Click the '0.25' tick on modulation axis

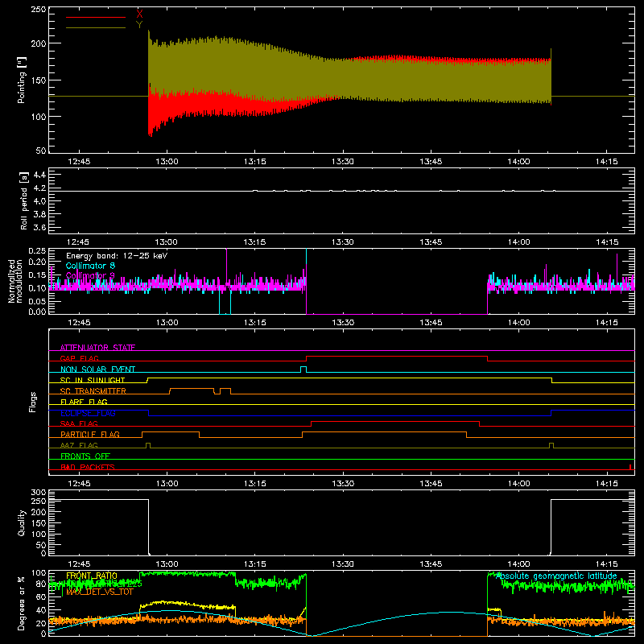37,250
